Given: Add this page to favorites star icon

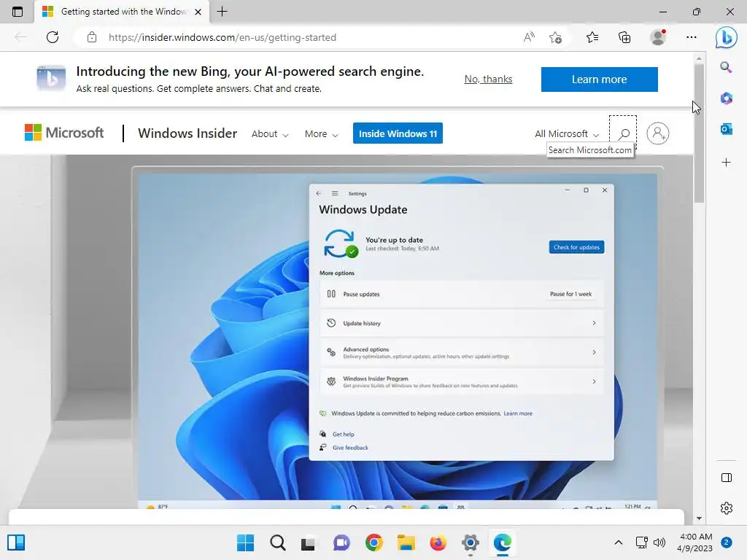Looking at the screenshot, I should (x=555, y=37).
